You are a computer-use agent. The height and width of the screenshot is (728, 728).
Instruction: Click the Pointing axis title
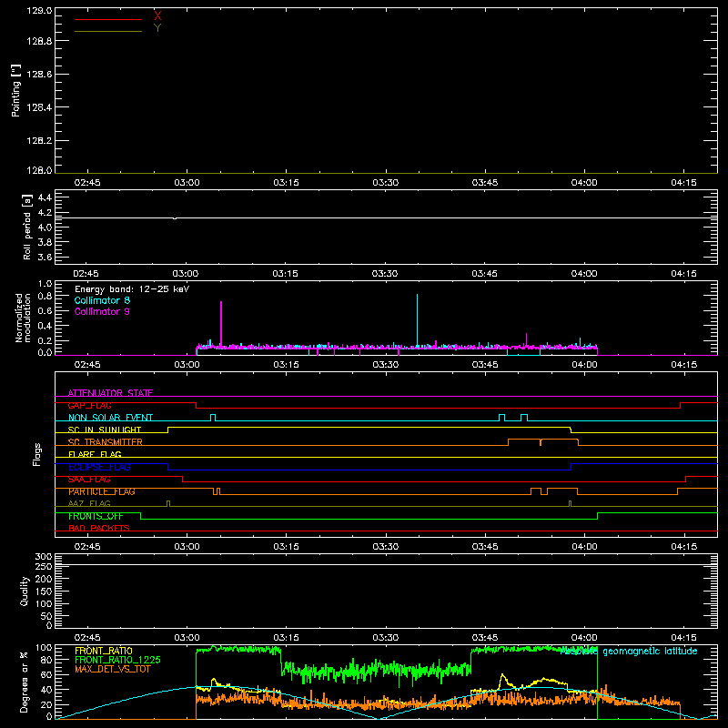15,90
